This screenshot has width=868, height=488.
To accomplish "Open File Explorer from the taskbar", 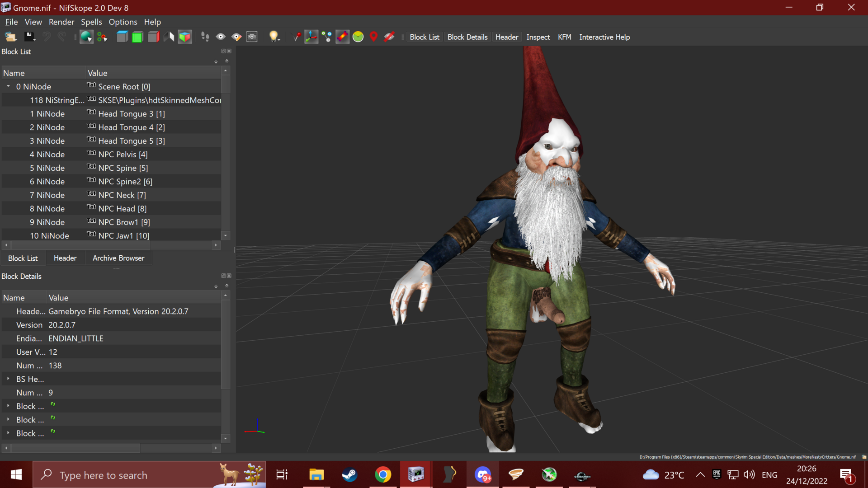I will pos(316,475).
